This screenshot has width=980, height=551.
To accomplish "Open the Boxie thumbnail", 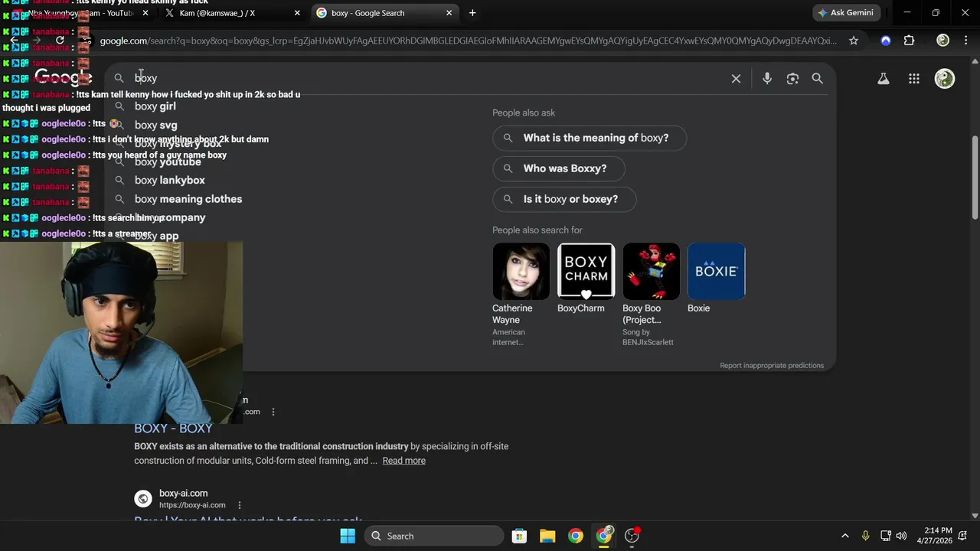I will [717, 272].
